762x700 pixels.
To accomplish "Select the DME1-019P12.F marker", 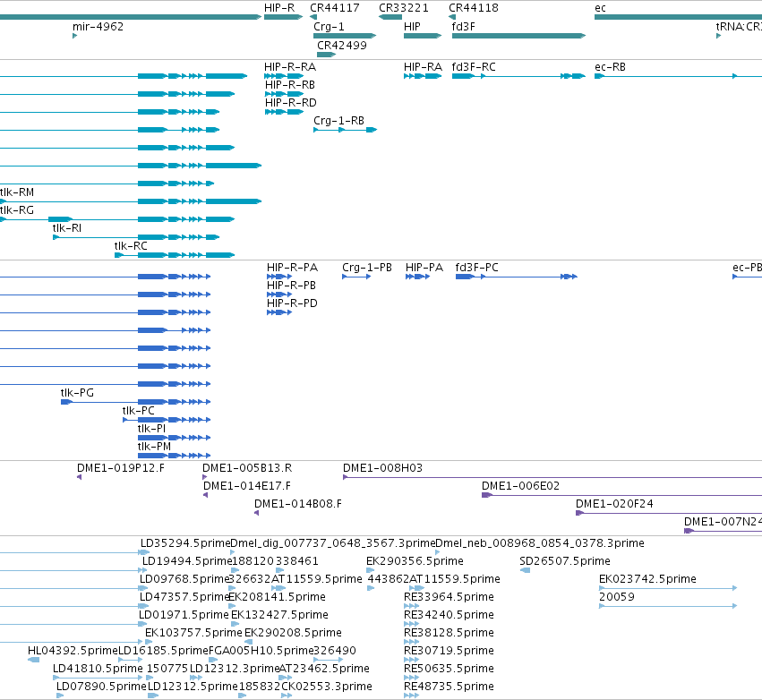I will 79,477.
